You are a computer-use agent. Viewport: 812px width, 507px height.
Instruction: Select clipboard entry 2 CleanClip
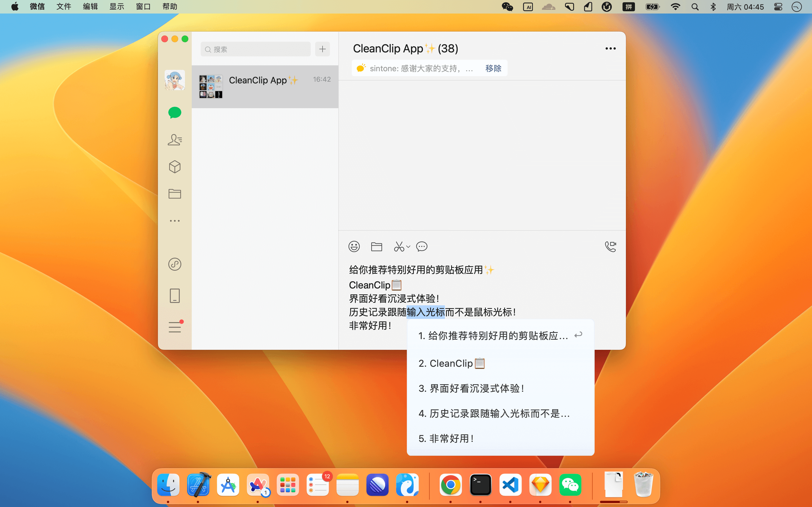pos(451,363)
